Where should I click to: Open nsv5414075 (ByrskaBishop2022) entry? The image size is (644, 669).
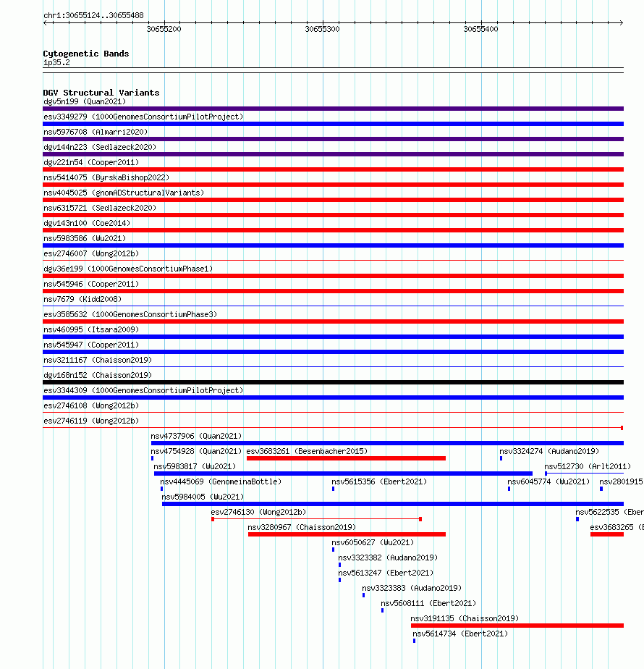(x=106, y=177)
